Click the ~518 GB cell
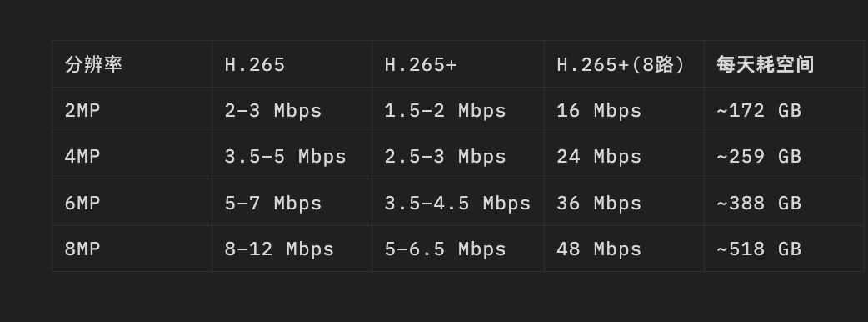This screenshot has width=868, height=322. point(784,249)
